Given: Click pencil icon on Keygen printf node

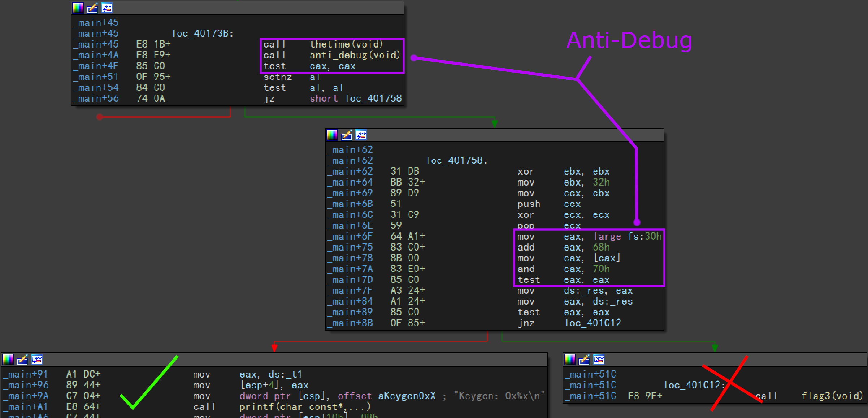Looking at the screenshot, I should tap(22, 360).
